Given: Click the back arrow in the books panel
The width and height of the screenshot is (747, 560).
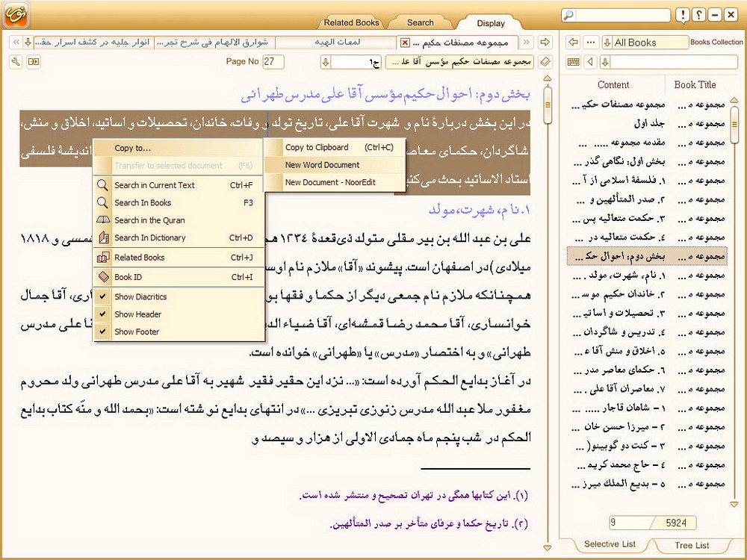Looking at the screenshot, I should coord(574,43).
